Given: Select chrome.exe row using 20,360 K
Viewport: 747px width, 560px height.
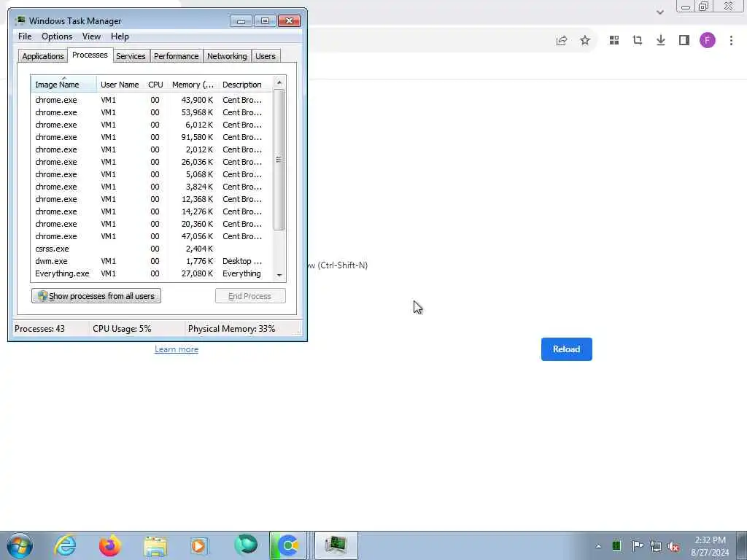Looking at the screenshot, I should coord(152,224).
